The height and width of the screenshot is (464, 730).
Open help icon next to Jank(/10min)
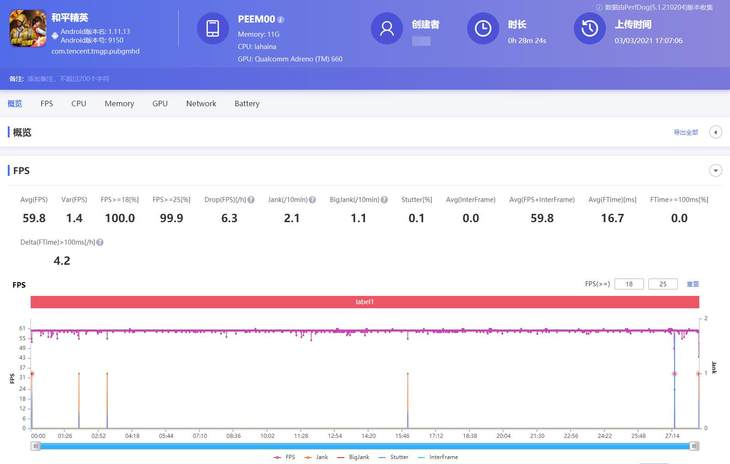(312, 200)
